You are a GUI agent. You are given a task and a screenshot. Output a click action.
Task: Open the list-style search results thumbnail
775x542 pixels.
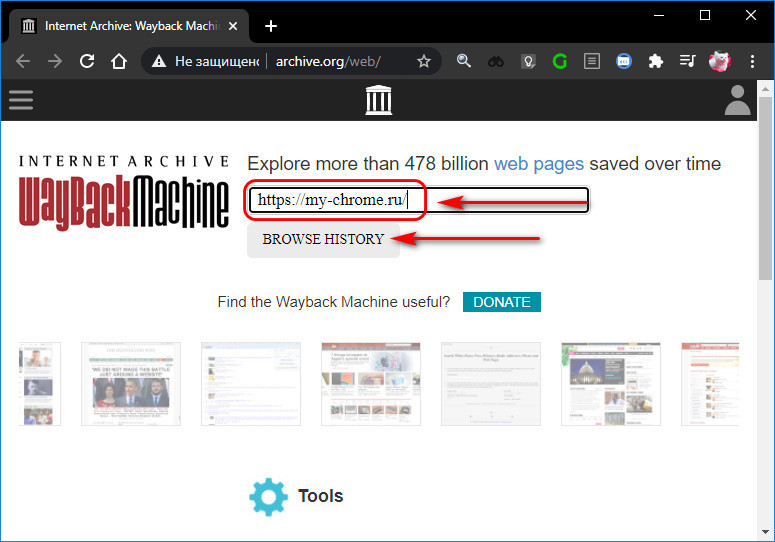(x=251, y=384)
